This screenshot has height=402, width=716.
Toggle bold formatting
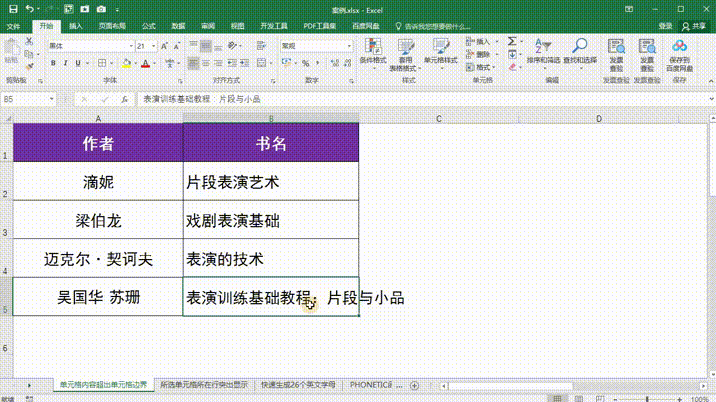[53, 63]
